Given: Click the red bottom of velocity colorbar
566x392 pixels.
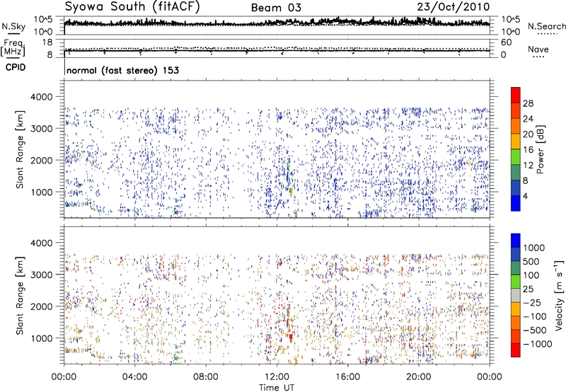Looking at the screenshot, I should point(516,350).
